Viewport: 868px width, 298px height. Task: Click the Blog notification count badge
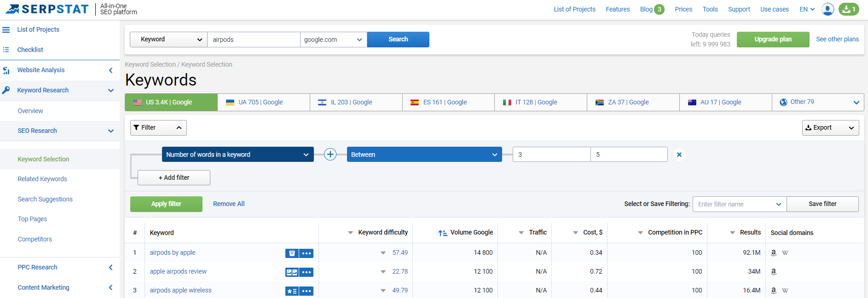click(659, 9)
